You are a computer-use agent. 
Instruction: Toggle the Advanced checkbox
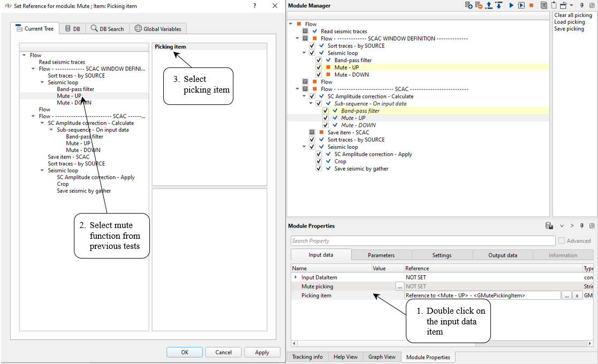[562, 241]
